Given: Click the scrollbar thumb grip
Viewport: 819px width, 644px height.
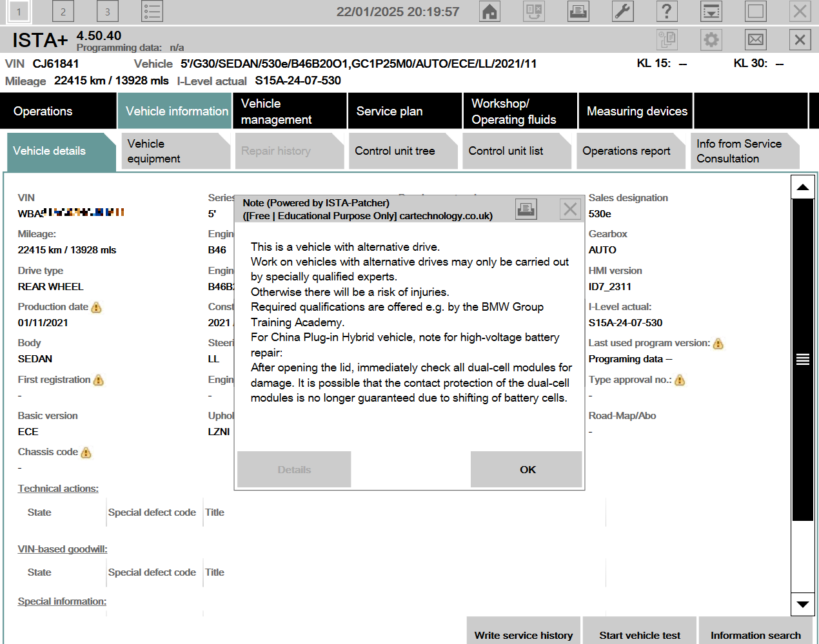Looking at the screenshot, I should click(802, 359).
